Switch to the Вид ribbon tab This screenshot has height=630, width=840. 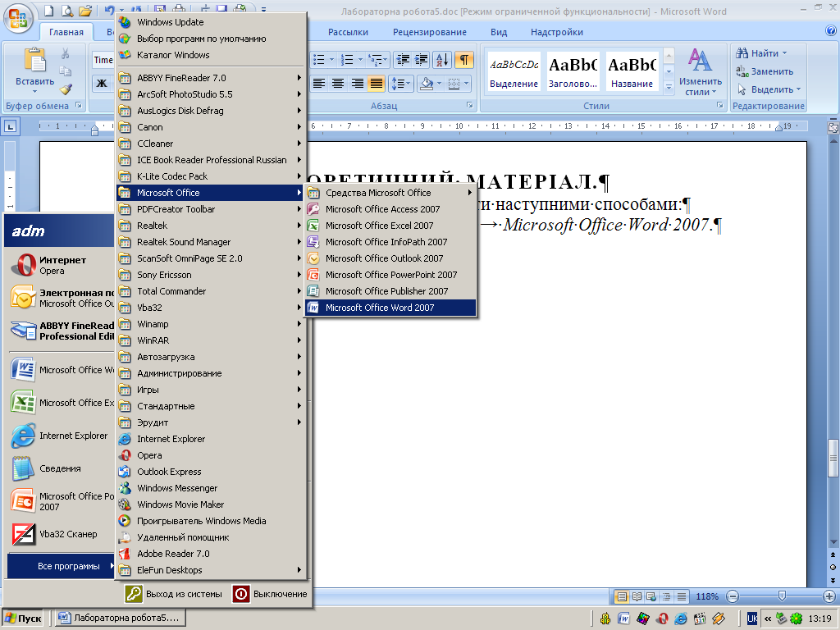499,32
